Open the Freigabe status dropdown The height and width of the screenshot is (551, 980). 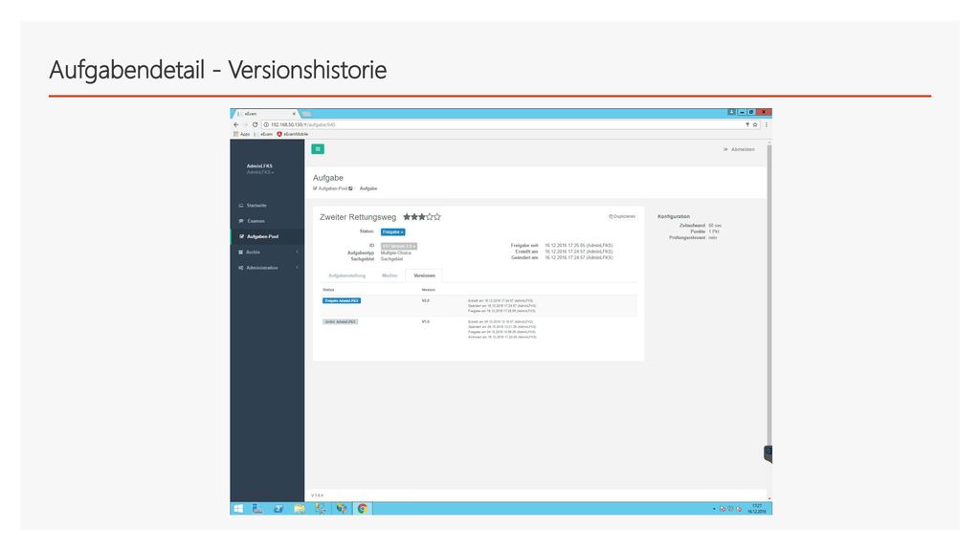tap(392, 231)
